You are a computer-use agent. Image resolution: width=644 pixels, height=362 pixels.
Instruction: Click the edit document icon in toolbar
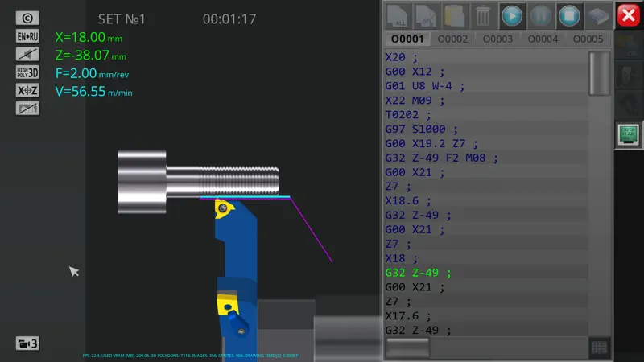click(426, 16)
